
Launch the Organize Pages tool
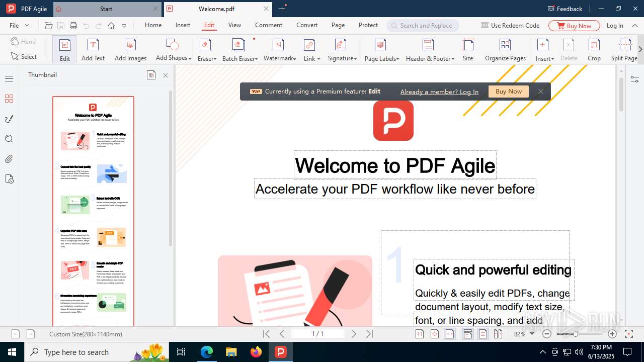[x=505, y=49]
